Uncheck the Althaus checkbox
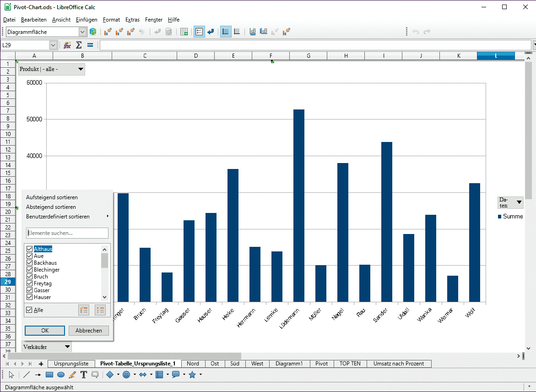This screenshot has height=392, width=536. [30, 249]
